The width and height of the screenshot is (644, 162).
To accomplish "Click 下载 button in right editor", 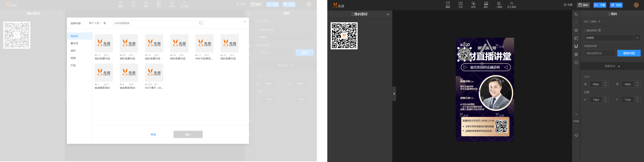I will pyautogui.click(x=600, y=5).
